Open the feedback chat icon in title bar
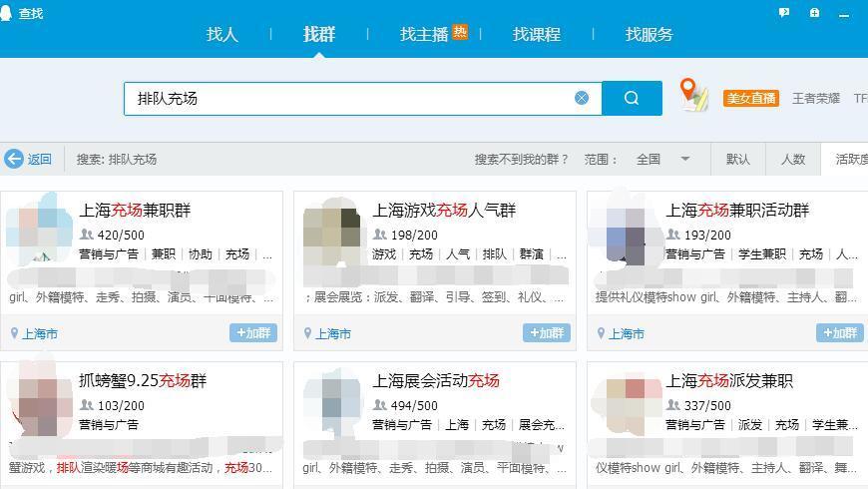 [784, 13]
